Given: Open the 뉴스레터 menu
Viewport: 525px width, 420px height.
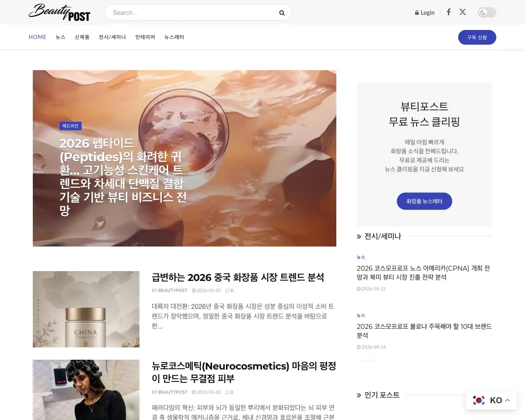Looking at the screenshot, I should click(174, 37).
